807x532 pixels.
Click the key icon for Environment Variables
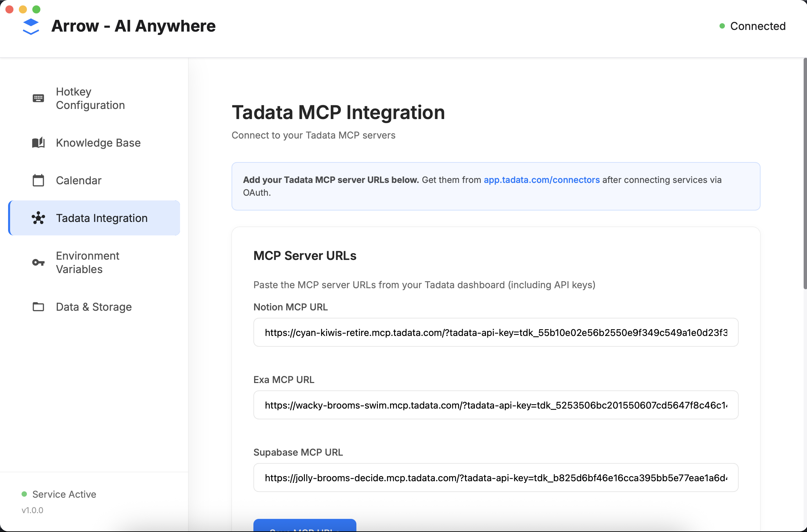38,263
